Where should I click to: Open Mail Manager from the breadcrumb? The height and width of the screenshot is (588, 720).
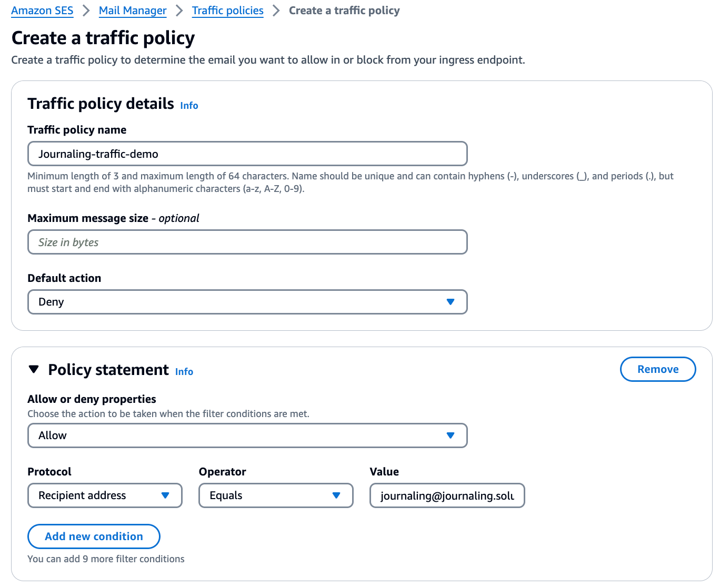[132, 11]
